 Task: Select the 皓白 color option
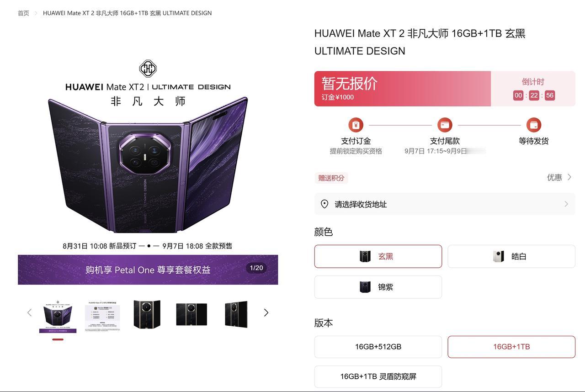point(511,256)
